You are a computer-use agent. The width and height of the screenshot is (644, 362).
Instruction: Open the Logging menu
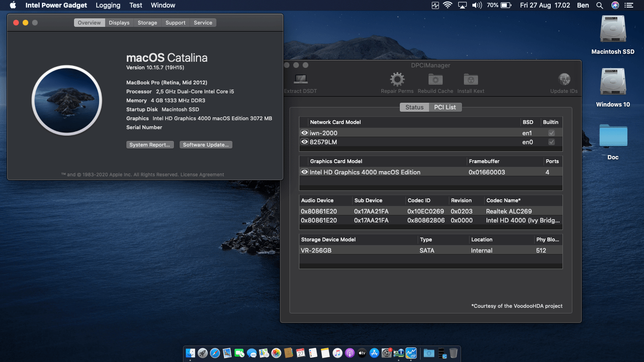point(108,5)
